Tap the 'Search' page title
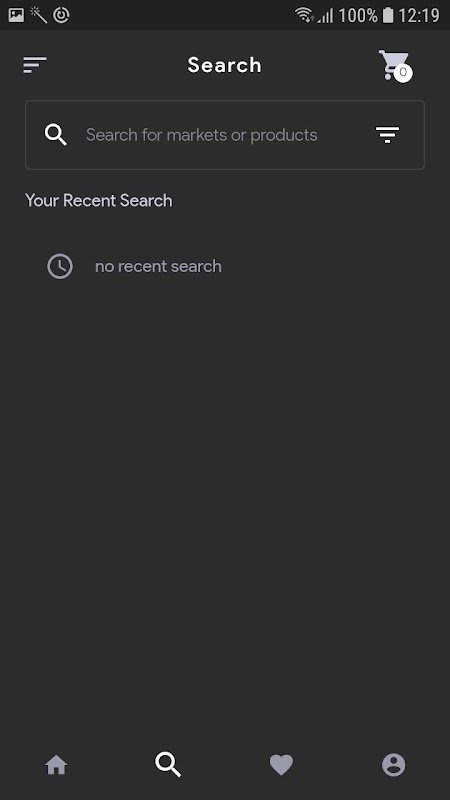The width and height of the screenshot is (450, 800). 224,65
